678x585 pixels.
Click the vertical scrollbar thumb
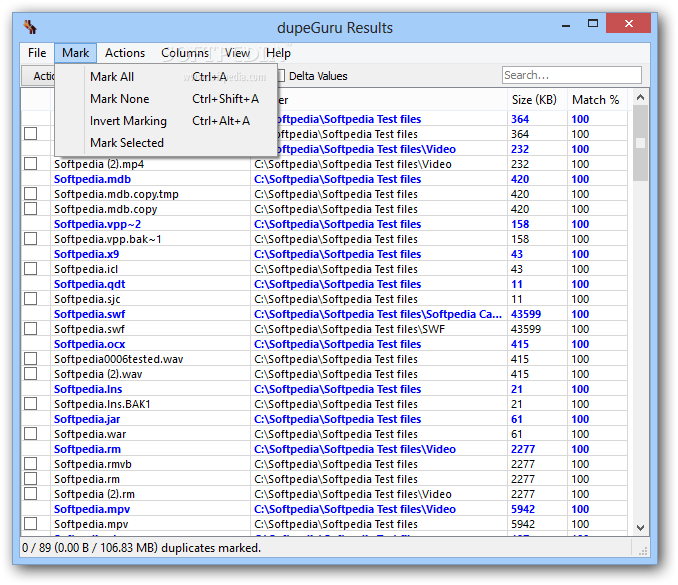click(x=640, y=143)
